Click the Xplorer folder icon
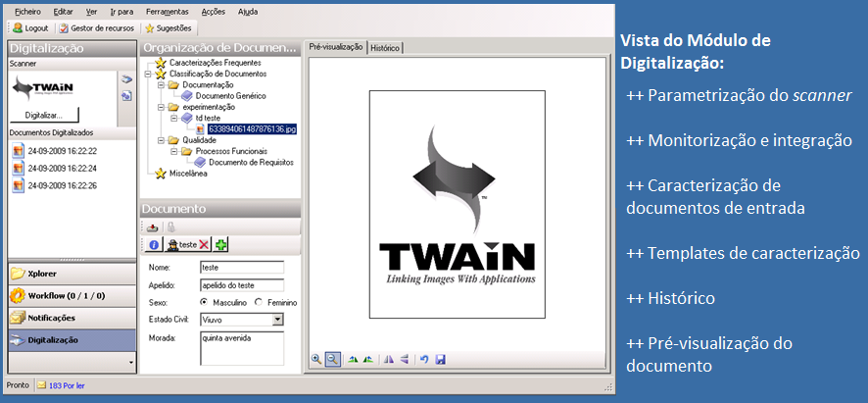This screenshot has height=403, width=868. pyautogui.click(x=18, y=274)
